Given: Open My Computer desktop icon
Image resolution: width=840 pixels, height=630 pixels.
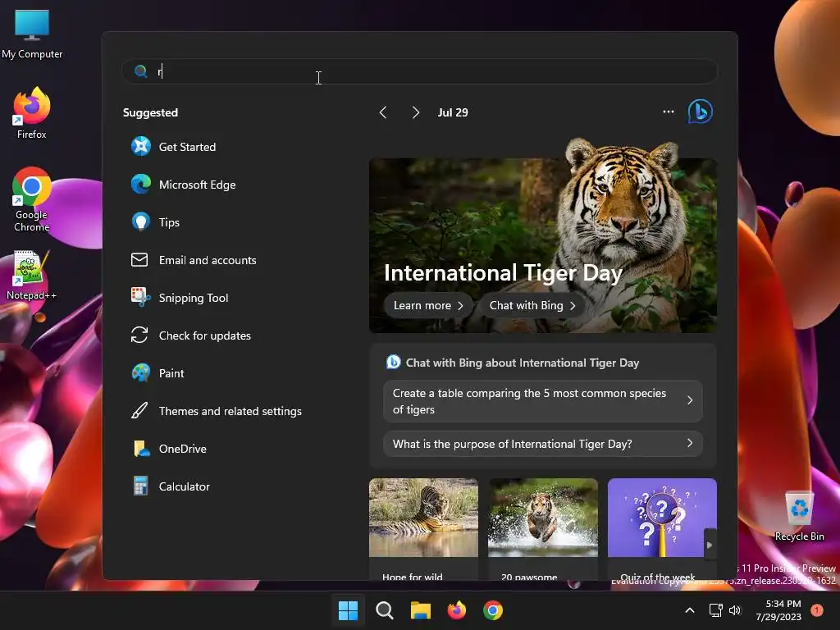Looking at the screenshot, I should (32, 34).
